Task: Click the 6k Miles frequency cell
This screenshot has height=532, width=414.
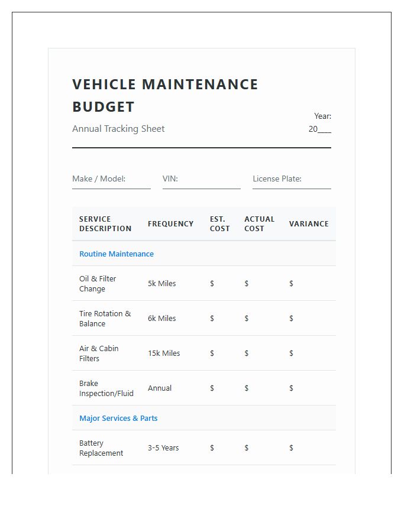Action: (x=172, y=318)
